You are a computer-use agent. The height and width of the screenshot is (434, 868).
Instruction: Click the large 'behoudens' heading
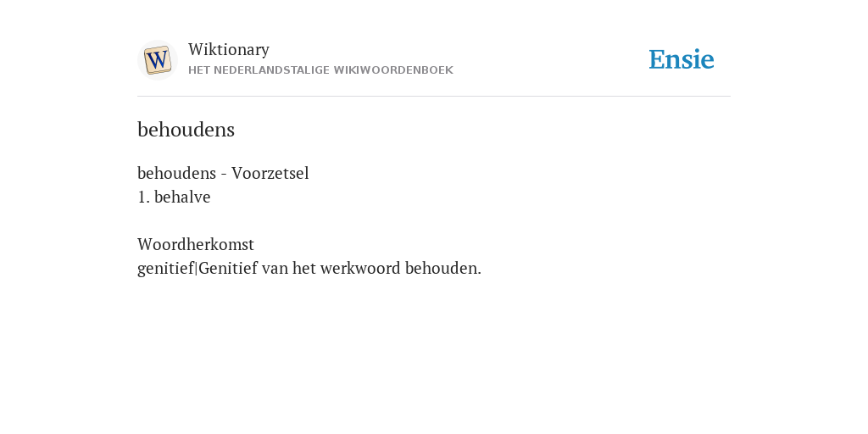pos(186,130)
